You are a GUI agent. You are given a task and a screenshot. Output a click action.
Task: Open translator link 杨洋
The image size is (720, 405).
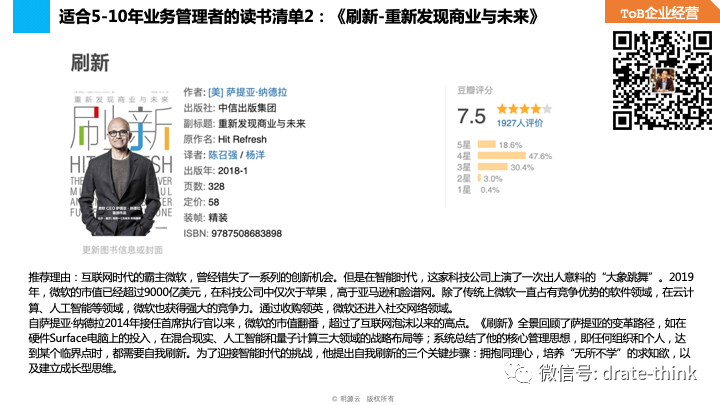255,155
